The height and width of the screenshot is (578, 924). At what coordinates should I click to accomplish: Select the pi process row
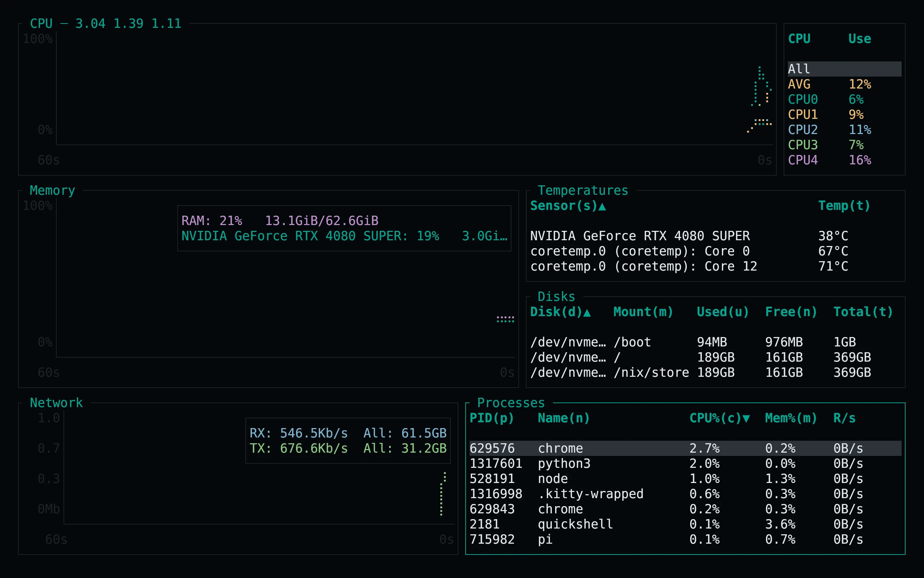(685, 539)
